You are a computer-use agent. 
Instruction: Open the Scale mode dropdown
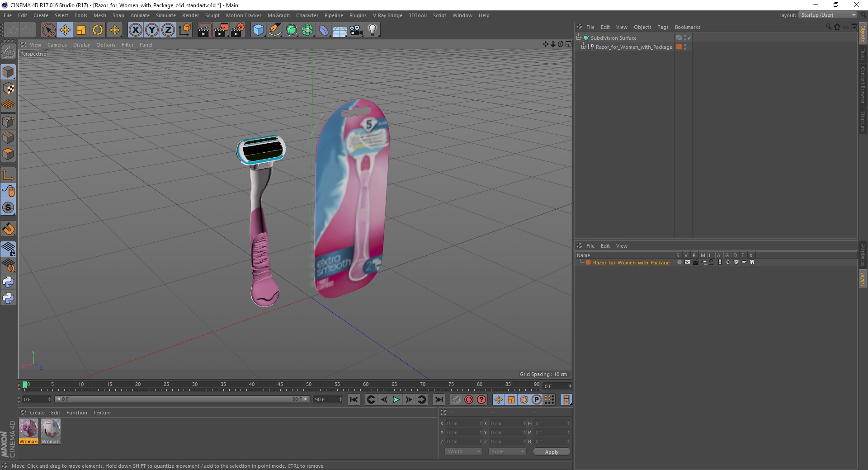point(507,451)
